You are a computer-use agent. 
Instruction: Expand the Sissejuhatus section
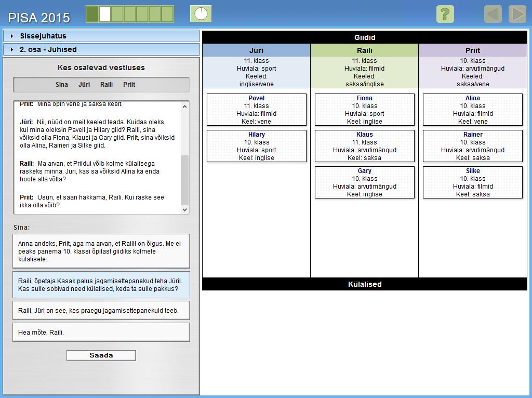click(101, 36)
